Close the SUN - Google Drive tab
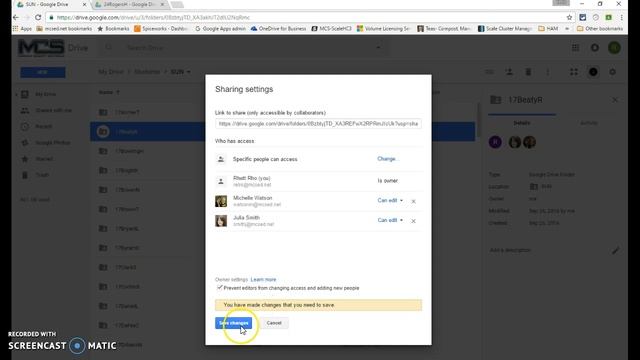This screenshot has width=640, height=360. [x=84, y=4]
